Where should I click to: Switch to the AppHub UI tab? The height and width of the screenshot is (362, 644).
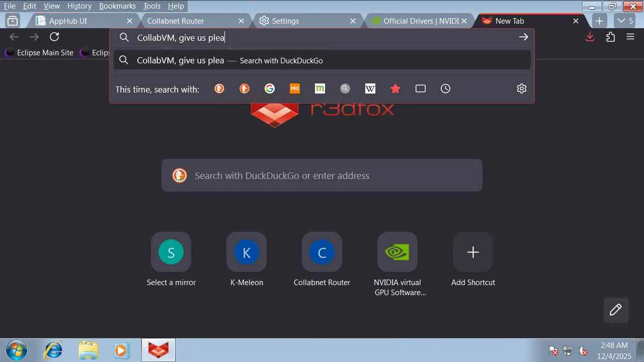tap(79, 21)
